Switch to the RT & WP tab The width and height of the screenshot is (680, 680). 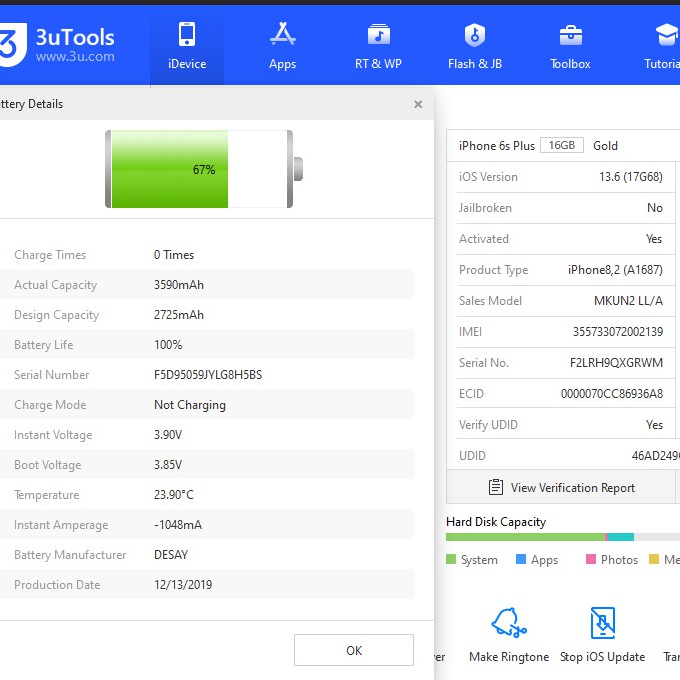378,46
